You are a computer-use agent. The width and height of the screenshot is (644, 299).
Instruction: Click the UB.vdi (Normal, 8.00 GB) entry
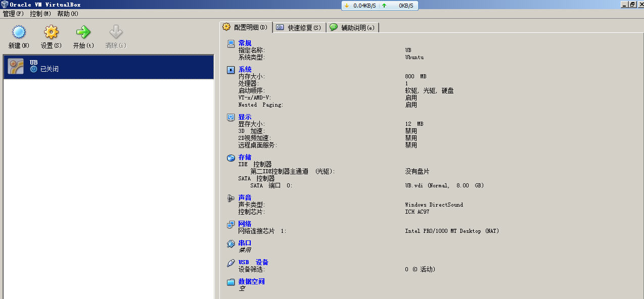tap(444, 186)
